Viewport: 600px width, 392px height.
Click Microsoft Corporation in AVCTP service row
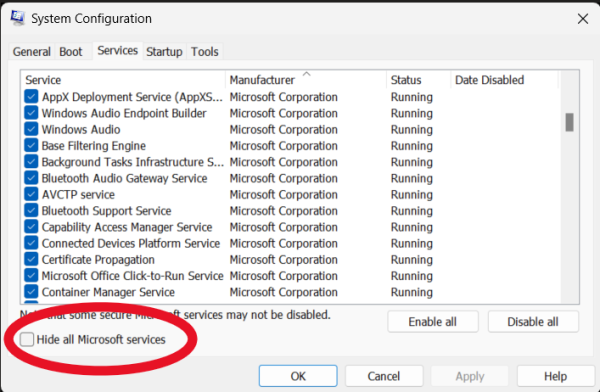pyautogui.click(x=284, y=194)
